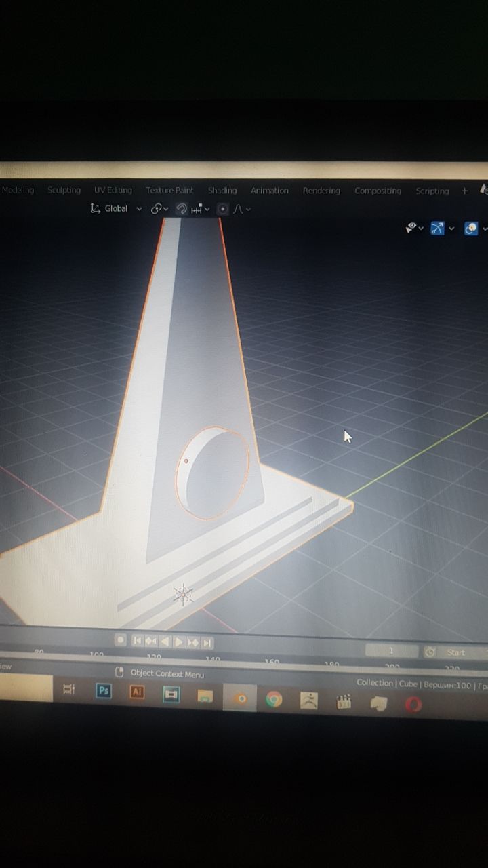Image resolution: width=488 pixels, height=868 pixels.
Task: Open Google Chrome from the taskbar
Action: (274, 699)
